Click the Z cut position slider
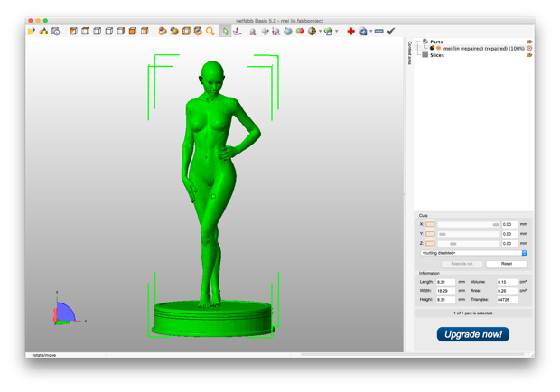 point(469,244)
